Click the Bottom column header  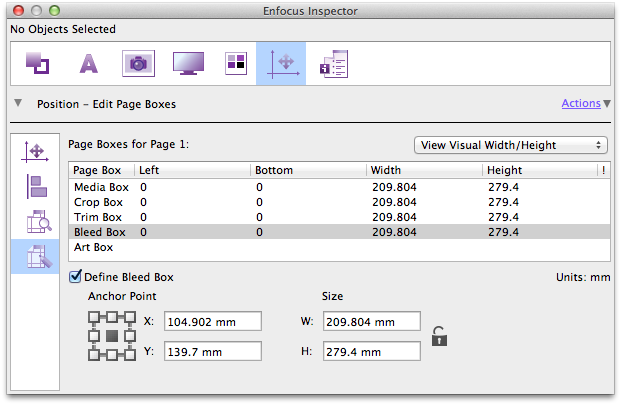click(x=309, y=170)
